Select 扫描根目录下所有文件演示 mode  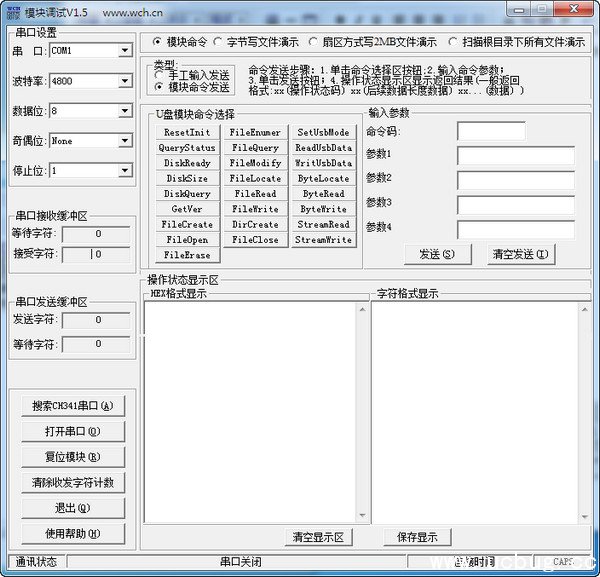tap(453, 42)
